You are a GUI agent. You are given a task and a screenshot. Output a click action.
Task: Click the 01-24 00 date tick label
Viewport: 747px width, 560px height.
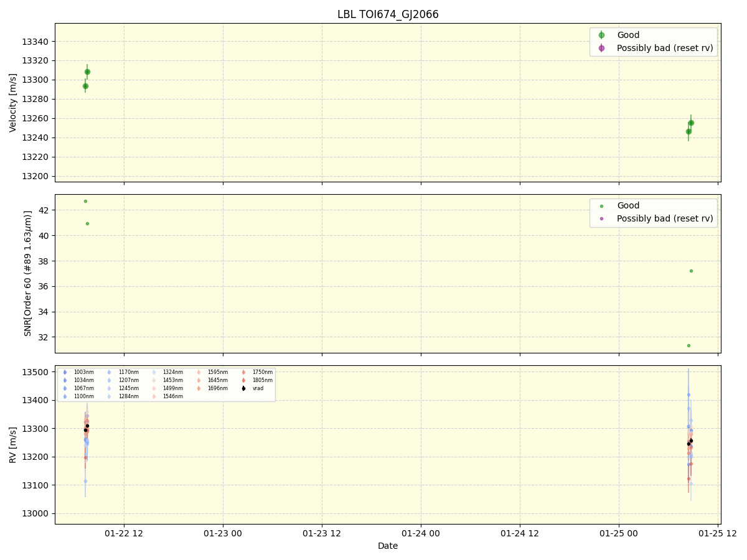(421, 533)
